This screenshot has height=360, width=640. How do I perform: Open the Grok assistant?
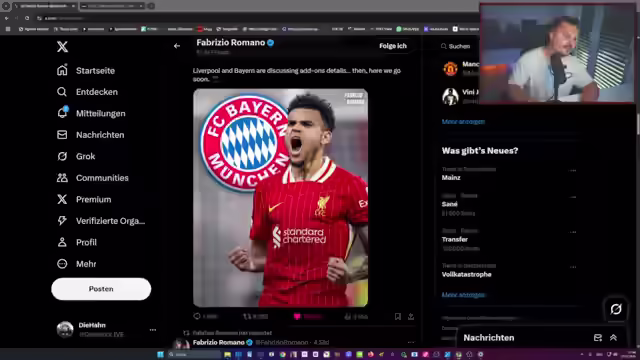pos(76,156)
